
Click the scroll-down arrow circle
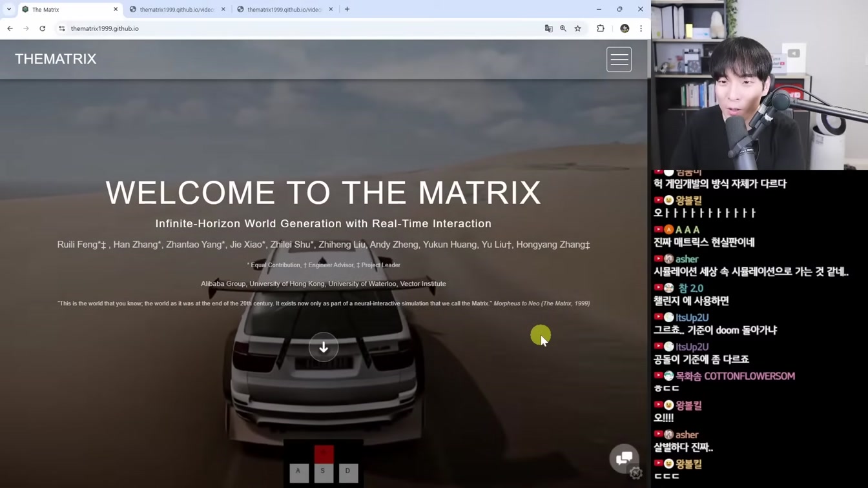pyautogui.click(x=324, y=347)
